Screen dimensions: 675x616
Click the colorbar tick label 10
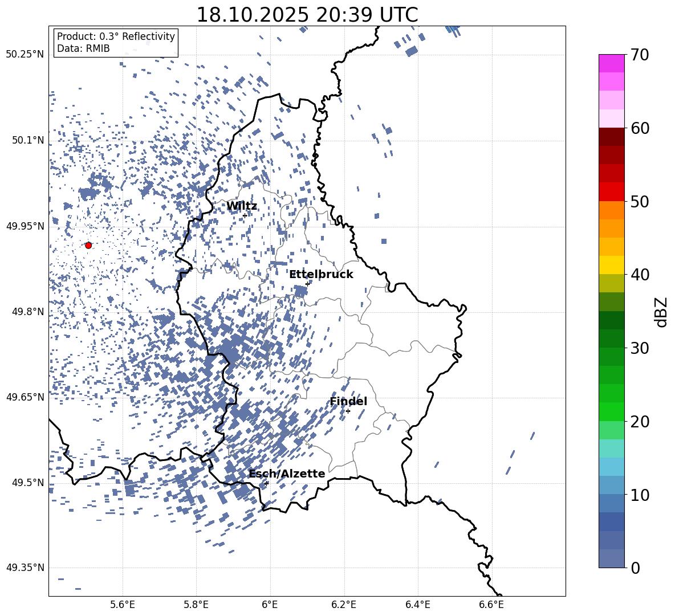(640, 495)
